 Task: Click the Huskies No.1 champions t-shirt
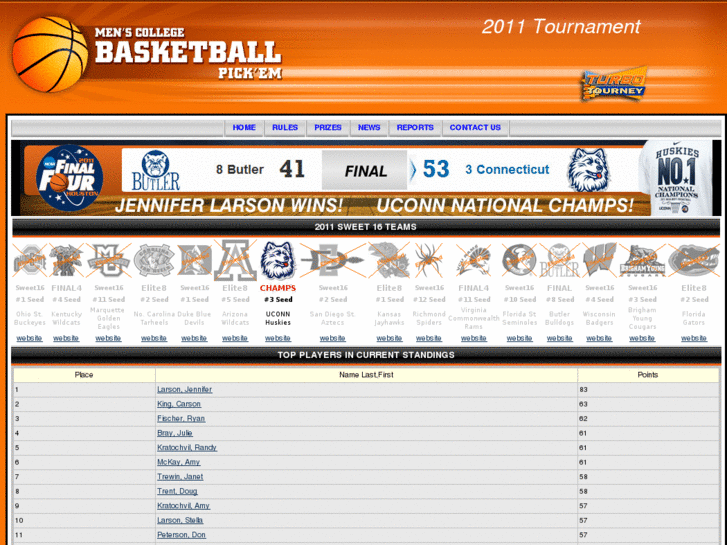(676, 178)
